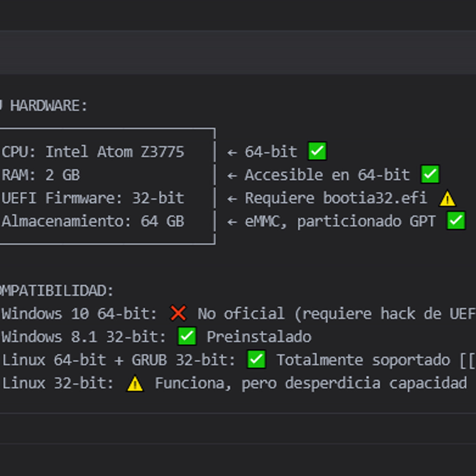Click the 'MPATIBILIDAD:' heading
Viewport: 476px width, 476px height.
tap(56, 291)
